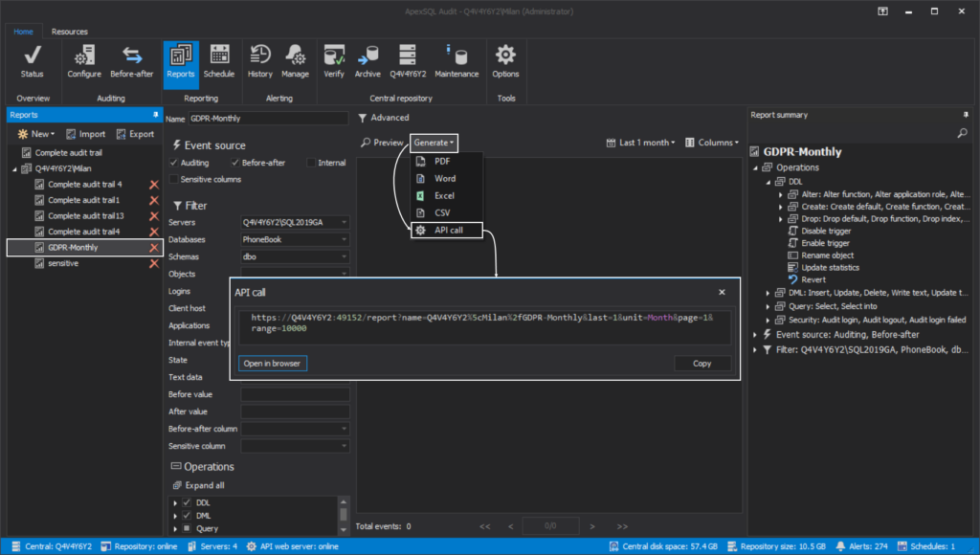Open the Archive repository tool
This screenshot has width=980, height=555.
click(367, 61)
